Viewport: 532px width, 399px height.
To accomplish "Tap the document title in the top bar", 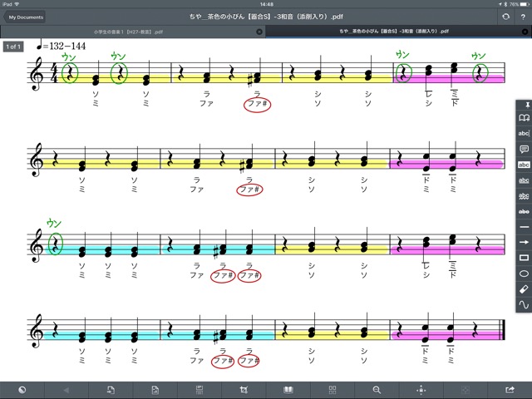I will pyautogui.click(x=266, y=17).
